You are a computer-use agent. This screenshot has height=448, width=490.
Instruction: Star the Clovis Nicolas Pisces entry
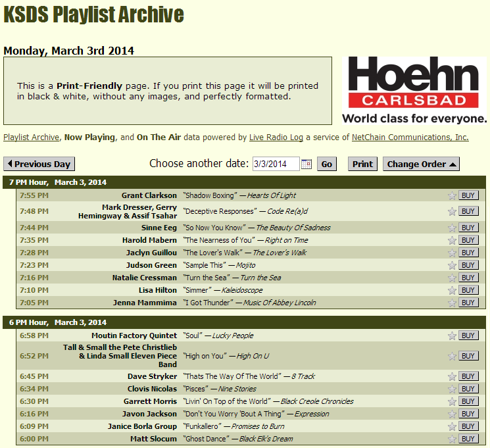pyautogui.click(x=452, y=389)
